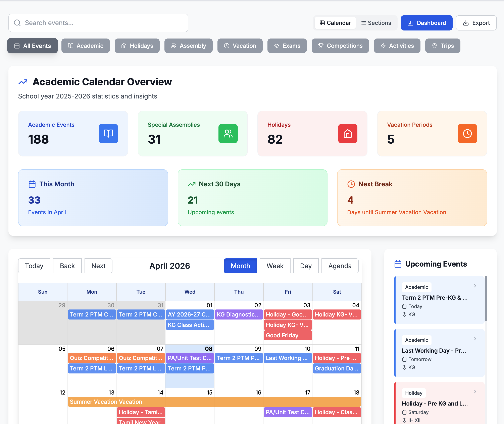Image resolution: width=504 pixels, height=424 pixels.
Task: Toggle the Competitions filter chip
Action: pyautogui.click(x=340, y=46)
